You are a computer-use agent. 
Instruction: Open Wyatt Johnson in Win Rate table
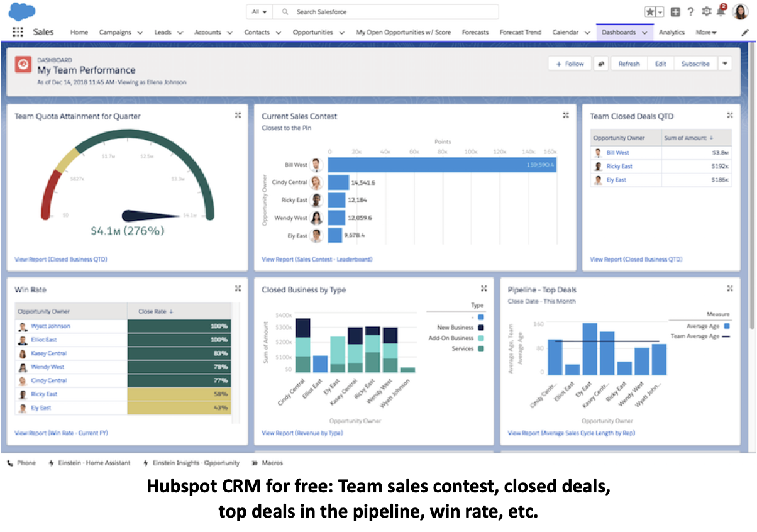pos(50,326)
